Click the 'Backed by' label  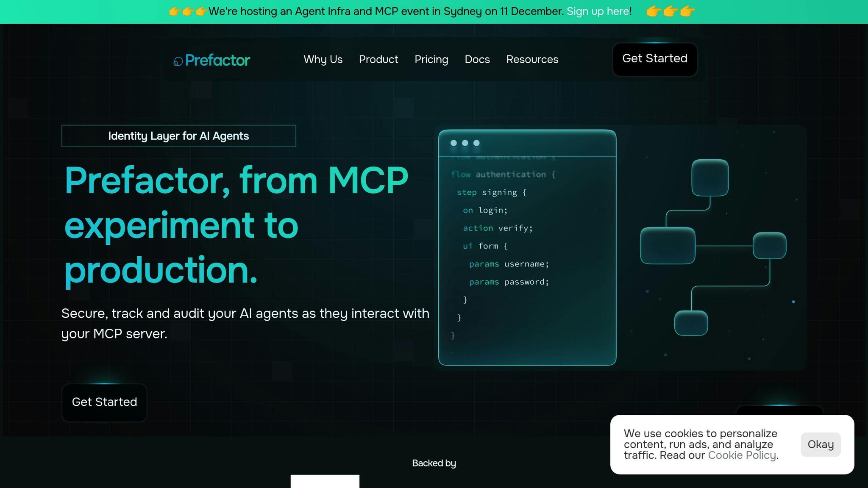click(x=434, y=463)
